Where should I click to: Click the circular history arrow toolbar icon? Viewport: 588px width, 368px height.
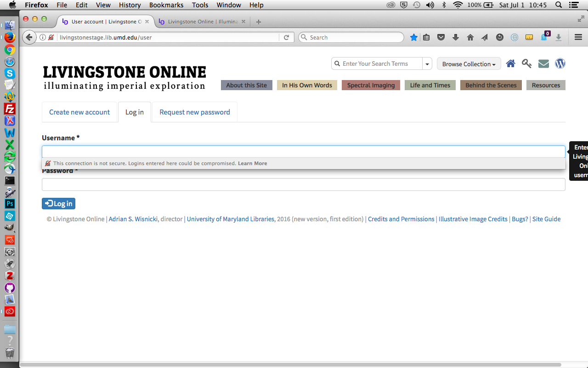pyautogui.click(x=500, y=38)
